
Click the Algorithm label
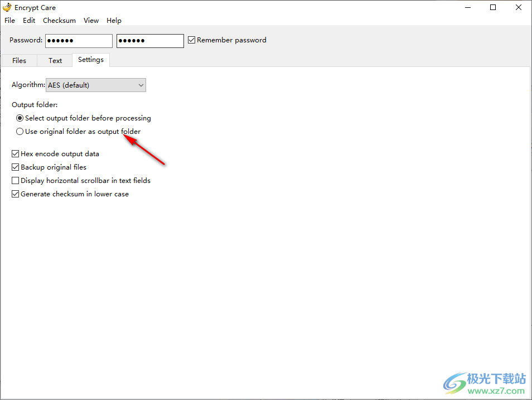coord(28,85)
